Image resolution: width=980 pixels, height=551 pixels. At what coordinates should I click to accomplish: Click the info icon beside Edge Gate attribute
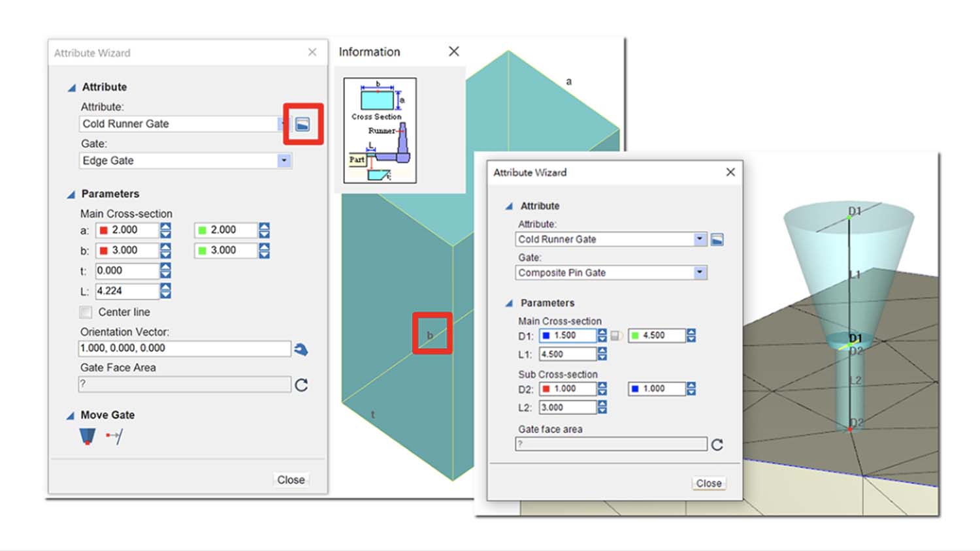302,124
